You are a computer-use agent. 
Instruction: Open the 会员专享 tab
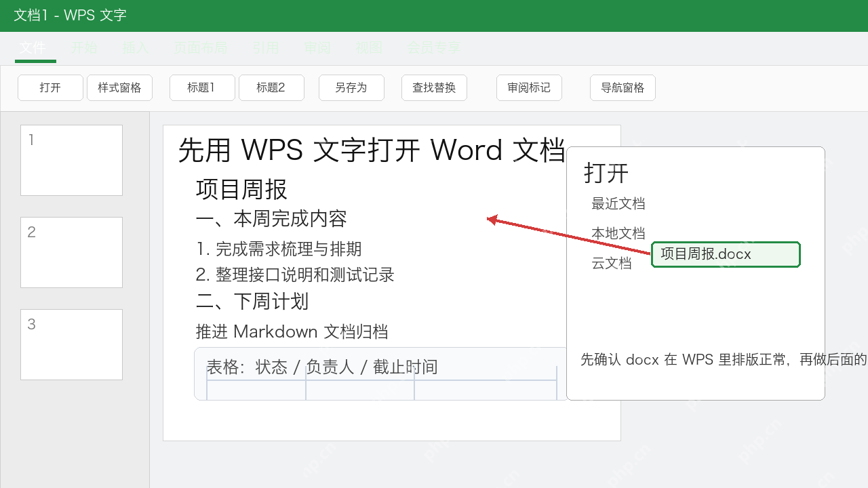coord(433,47)
